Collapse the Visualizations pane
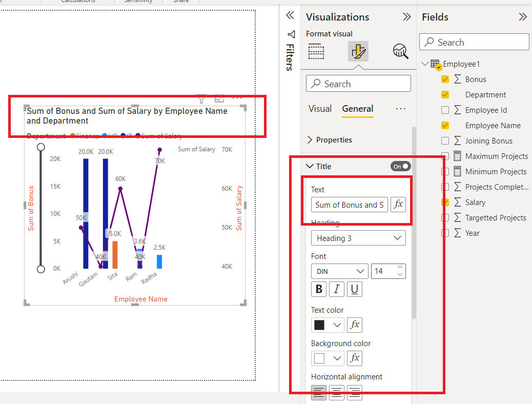 tap(406, 16)
